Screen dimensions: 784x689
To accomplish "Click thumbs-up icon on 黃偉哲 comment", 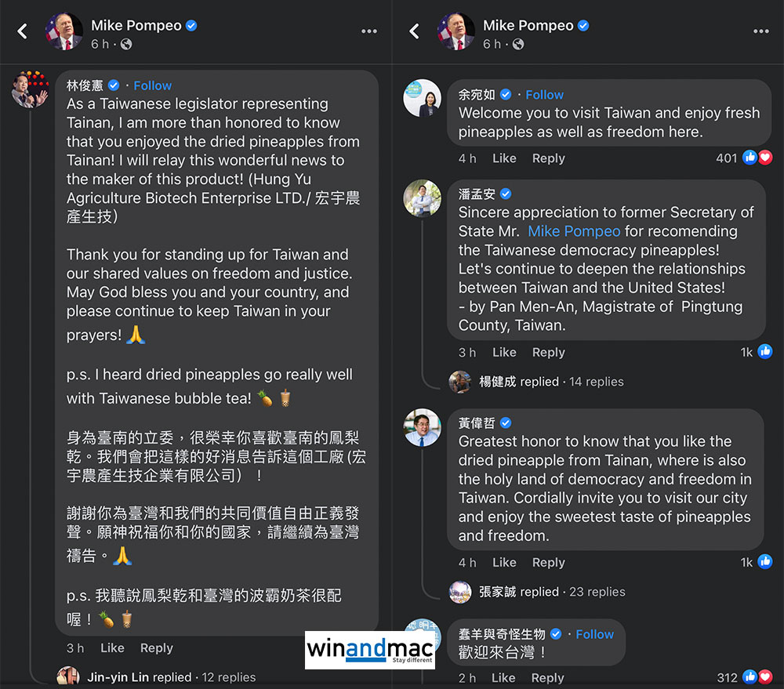I will tap(764, 561).
